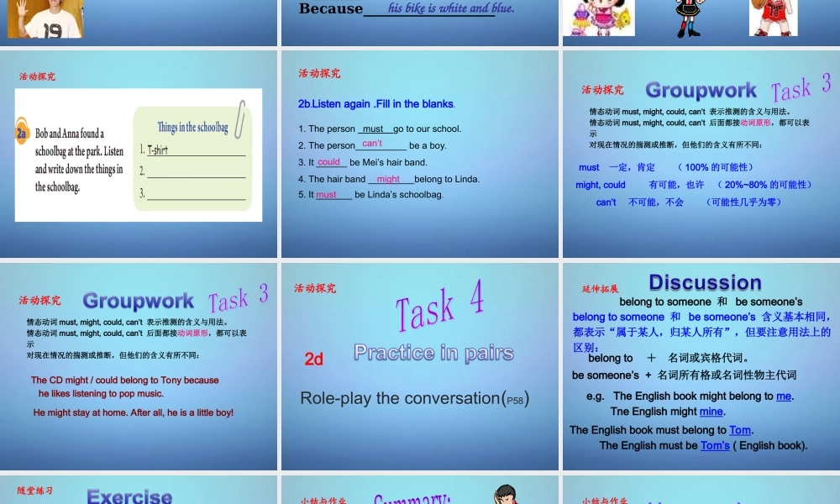Click the underlined "Tom" link
This screenshot has width=840, height=504.
click(739, 430)
